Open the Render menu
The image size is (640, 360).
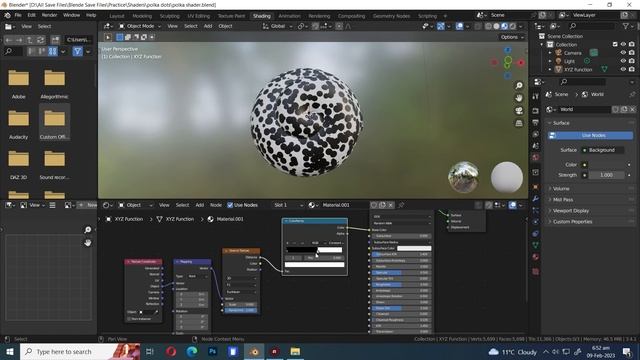[x=49, y=15]
